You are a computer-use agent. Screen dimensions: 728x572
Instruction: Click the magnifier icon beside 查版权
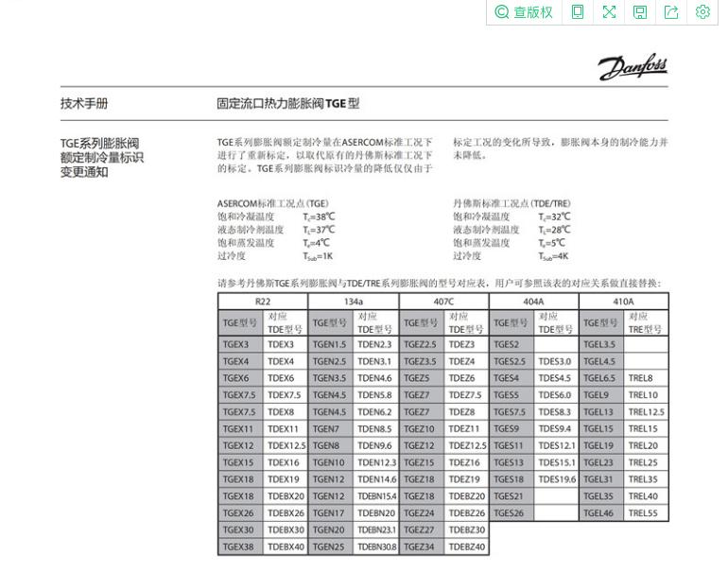(502, 12)
